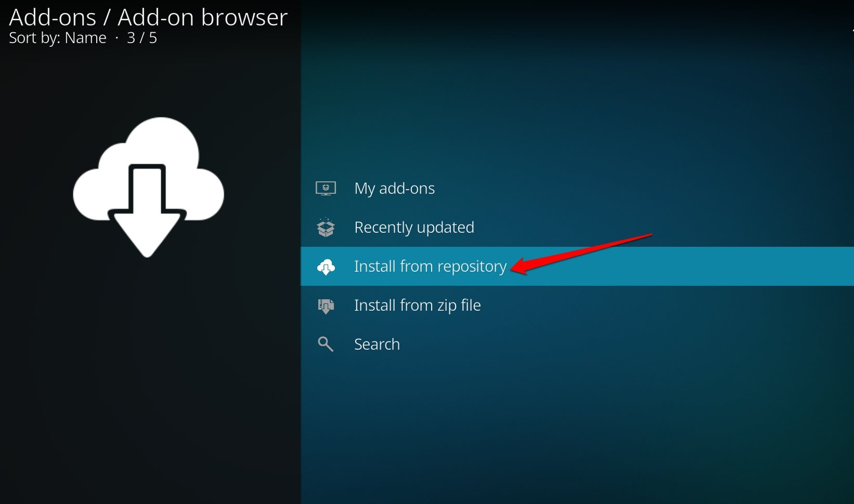Select Install from zip file
The width and height of the screenshot is (854, 504).
pos(577,305)
